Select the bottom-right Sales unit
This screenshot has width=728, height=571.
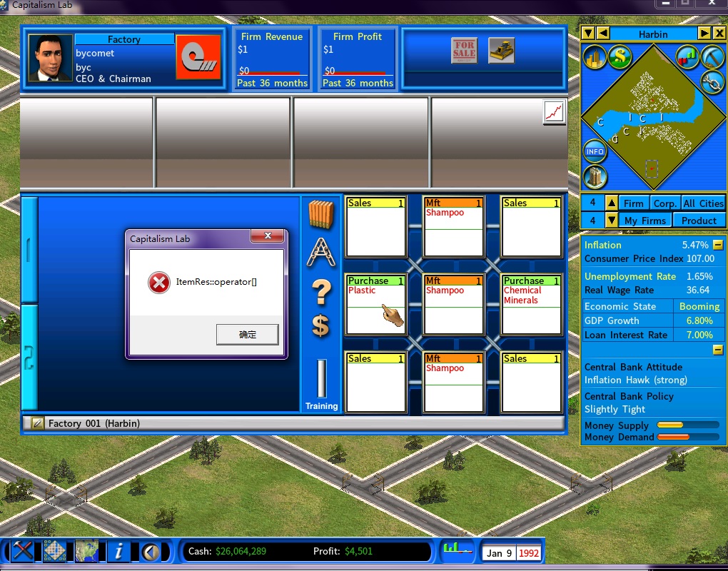[x=531, y=383]
